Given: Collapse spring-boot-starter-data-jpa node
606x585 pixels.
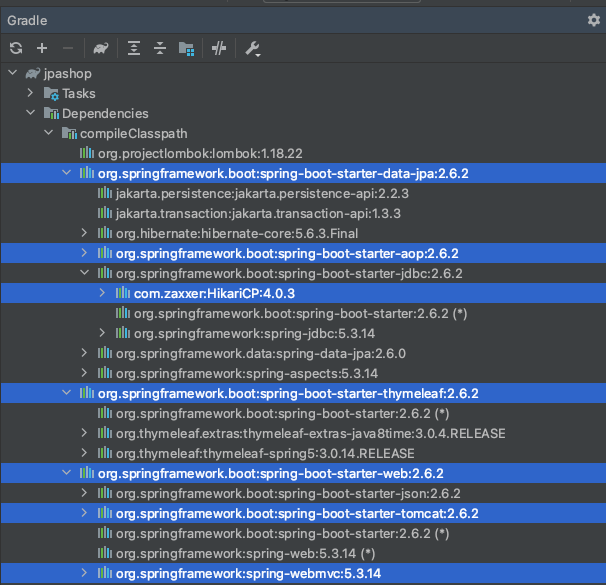Looking at the screenshot, I should pyautogui.click(x=66, y=173).
